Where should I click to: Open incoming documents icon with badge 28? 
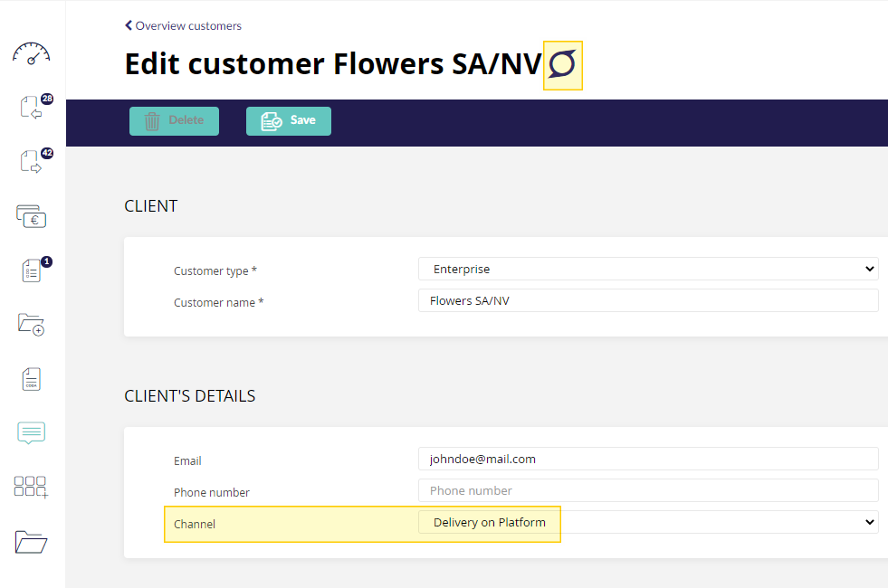pyautogui.click(x=35, y=106)
